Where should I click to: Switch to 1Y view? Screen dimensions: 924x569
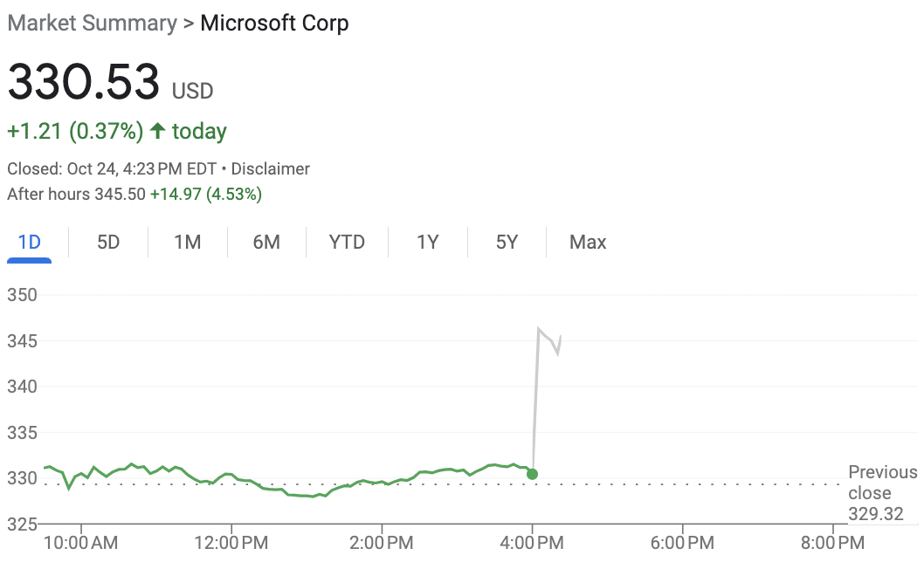(x=428, y=242)
